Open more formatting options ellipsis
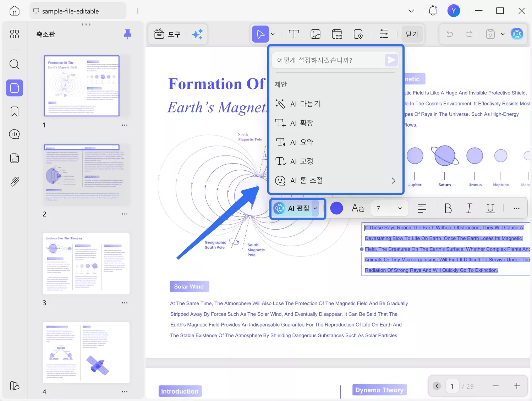 [517, 208]
